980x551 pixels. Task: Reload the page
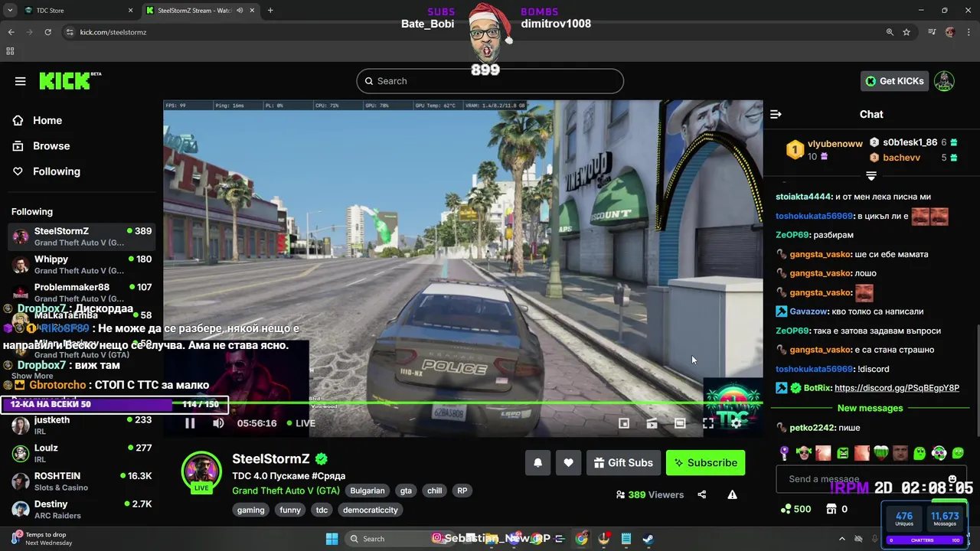(x=47, y=32)
